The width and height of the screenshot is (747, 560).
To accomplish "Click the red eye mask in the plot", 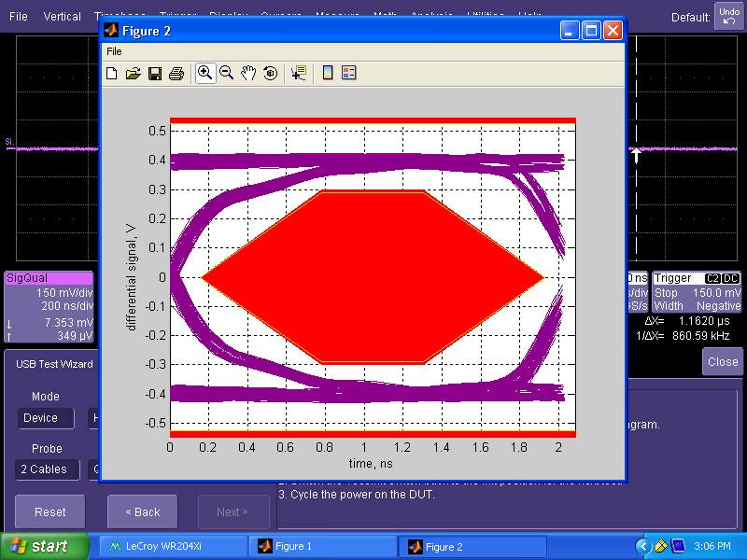I will [x=373, y=277].
